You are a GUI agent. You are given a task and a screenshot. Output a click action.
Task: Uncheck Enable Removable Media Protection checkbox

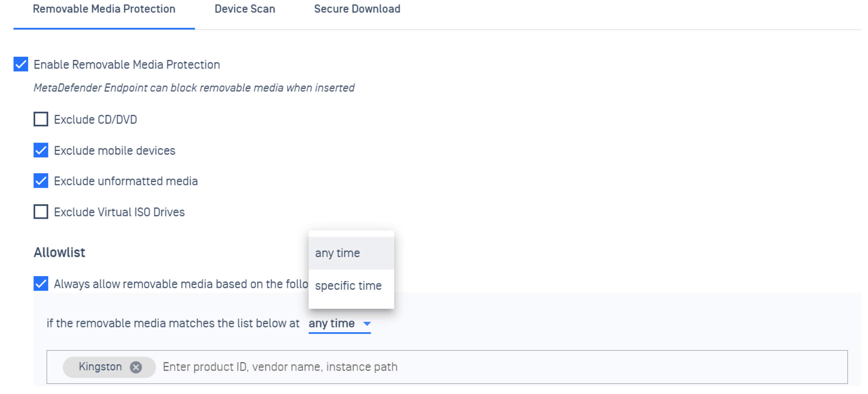(x=21, y=64)
